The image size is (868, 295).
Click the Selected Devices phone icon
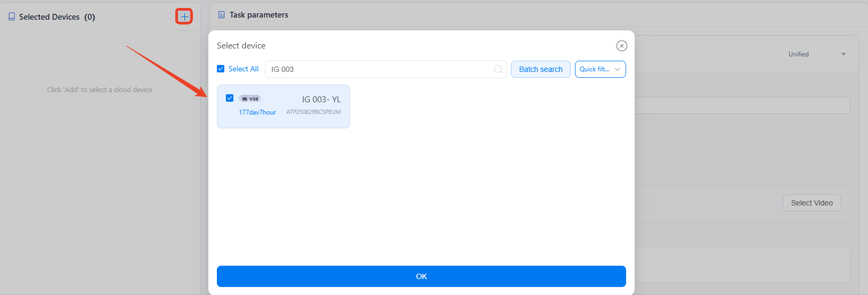[12, 17]
